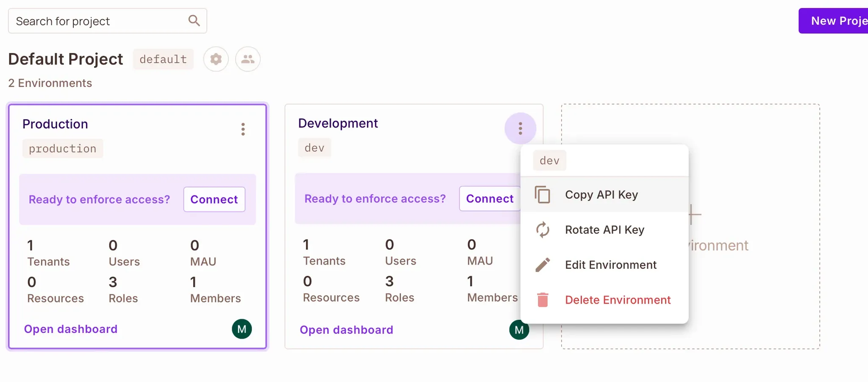The height and width of the screenshot is (382, 868).
Task: Open dashboard for Development environment
Action: 346,330
